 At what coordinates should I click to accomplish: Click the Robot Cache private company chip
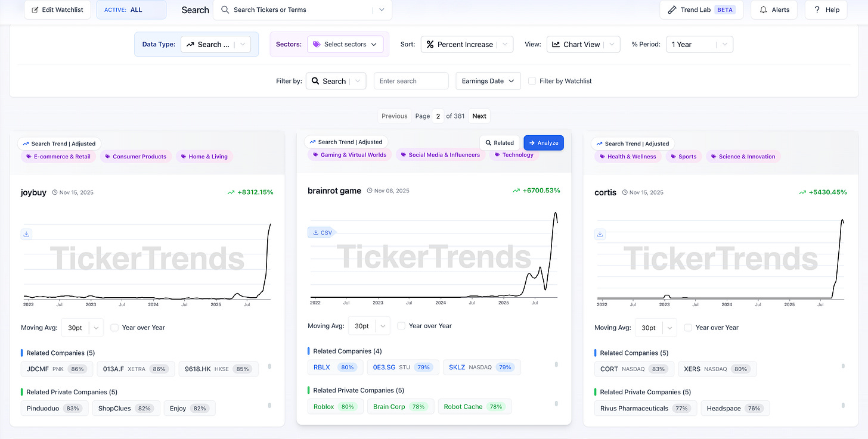[x=475, y=407]
